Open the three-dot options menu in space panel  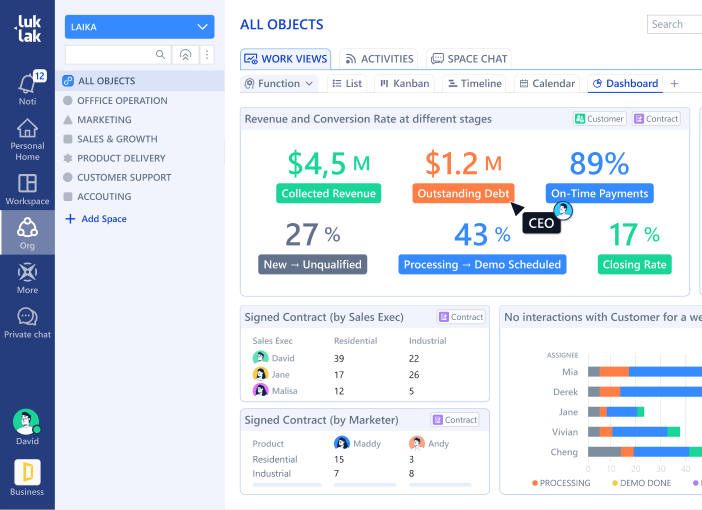pos(207,55)
